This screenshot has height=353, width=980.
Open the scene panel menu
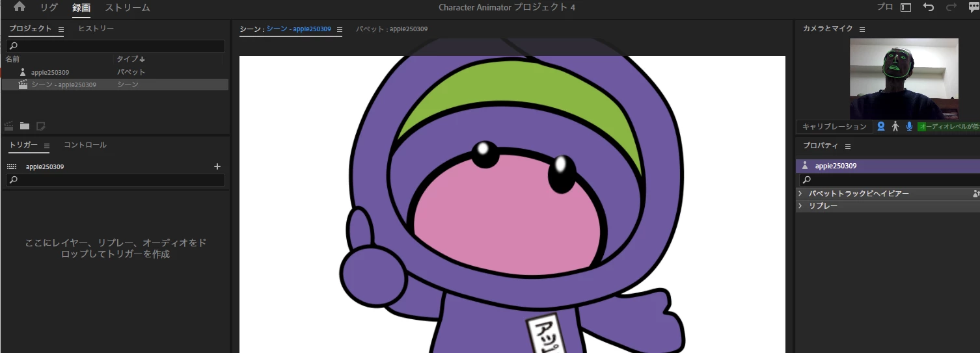pyautogui.click(x=339, y=29)
